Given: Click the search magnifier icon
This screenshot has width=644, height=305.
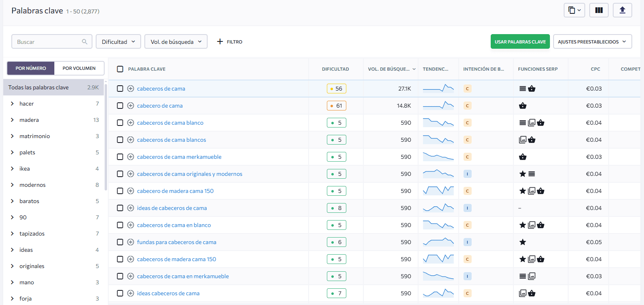Looking at the screenshot, I should click(x=84, y=41).
